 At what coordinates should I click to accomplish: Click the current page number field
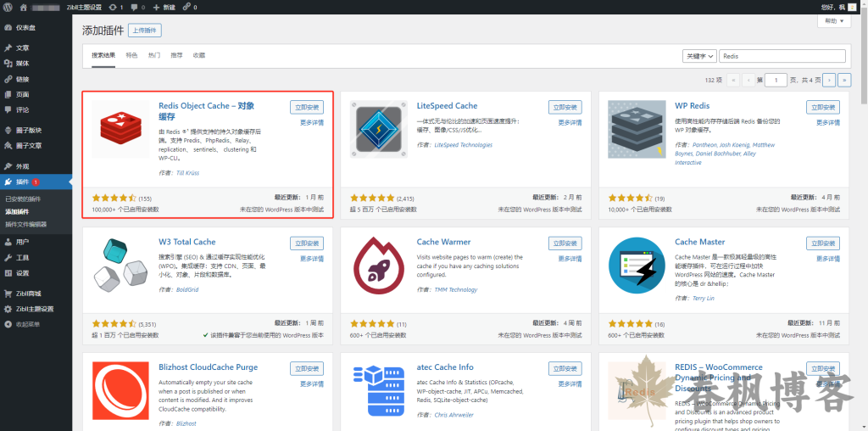776,80
